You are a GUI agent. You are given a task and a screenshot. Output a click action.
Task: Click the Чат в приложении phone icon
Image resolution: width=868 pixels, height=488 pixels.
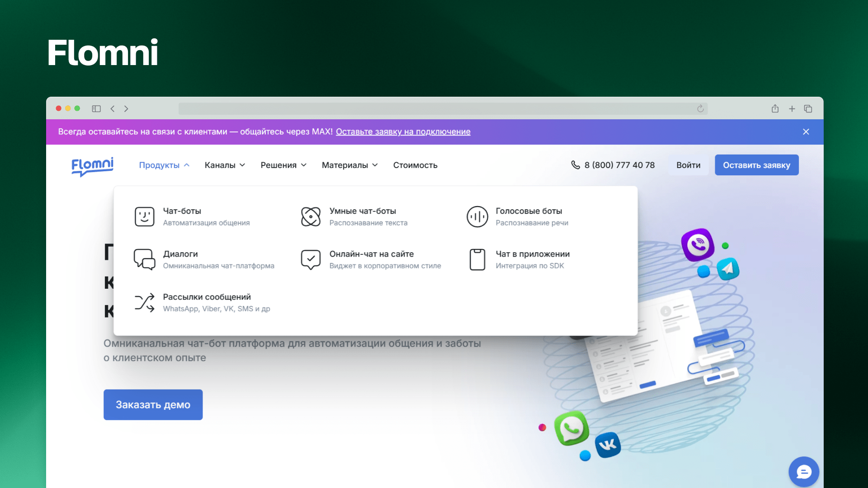tap(477, 260)
